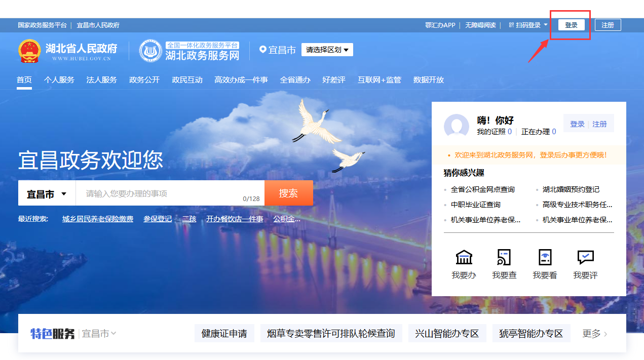Expand the 特色服务 宜昌市 city chevron
Screen dimensions: 644x360
click(x=113, y=333)
